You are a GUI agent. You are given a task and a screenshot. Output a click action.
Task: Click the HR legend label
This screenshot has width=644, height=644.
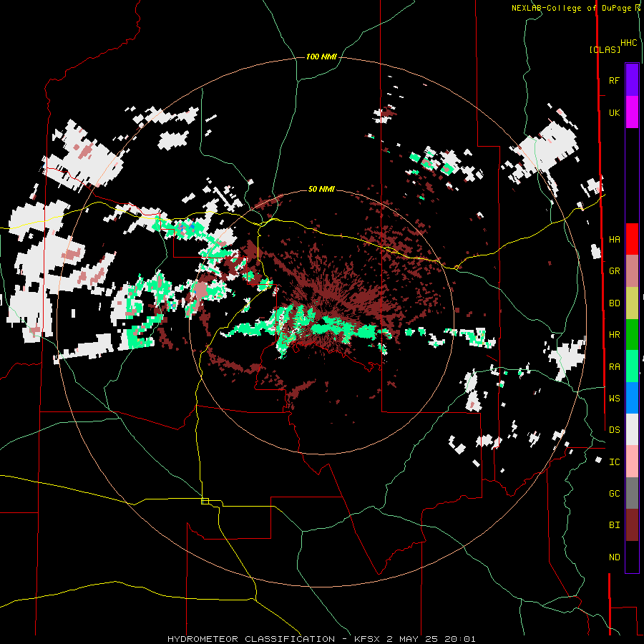614,335
